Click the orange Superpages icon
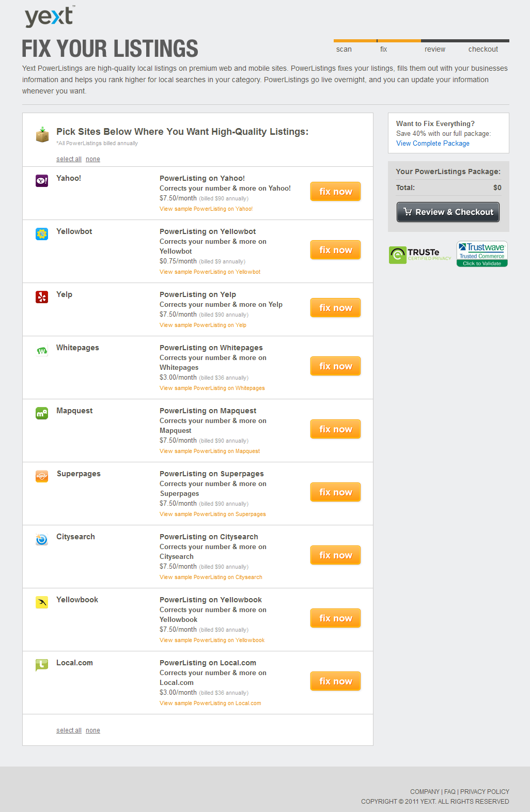Image resolution: width=530 pixels, height=812 pixels. pyautogui.click(x=42, y=476)
